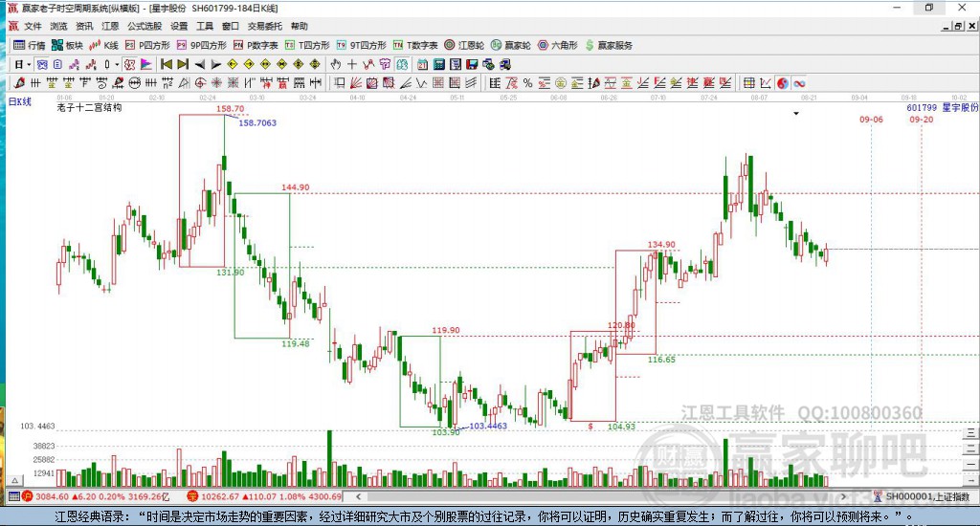Open the 六角形 hexagon tool

coord(558,45)
